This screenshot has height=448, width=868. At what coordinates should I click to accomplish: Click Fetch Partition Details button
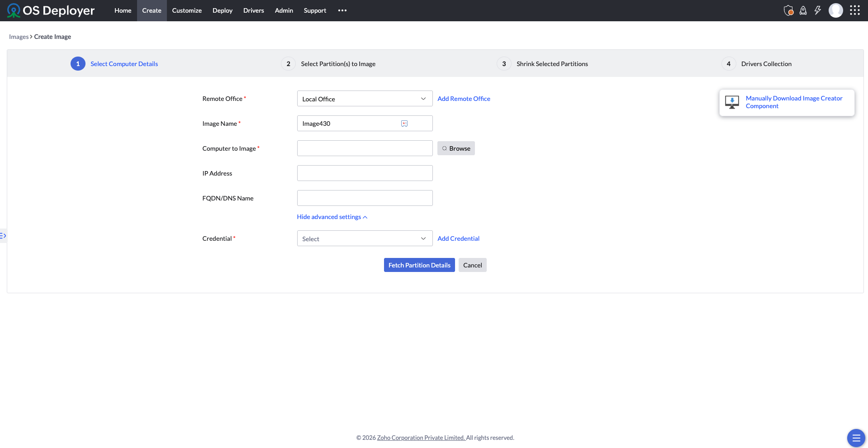pos(419,265)
